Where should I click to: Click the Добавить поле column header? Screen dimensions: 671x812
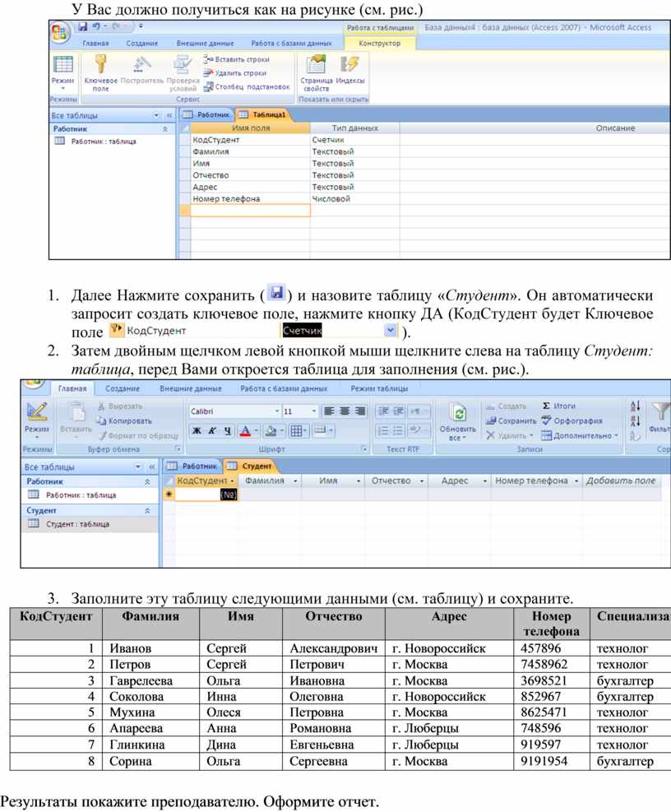(x=621, y=481)
